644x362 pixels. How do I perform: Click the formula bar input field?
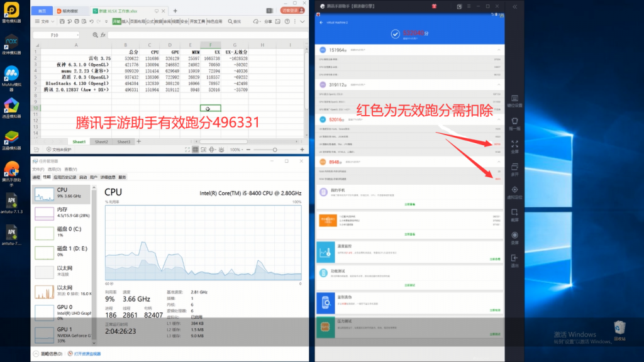coord(208,35)
